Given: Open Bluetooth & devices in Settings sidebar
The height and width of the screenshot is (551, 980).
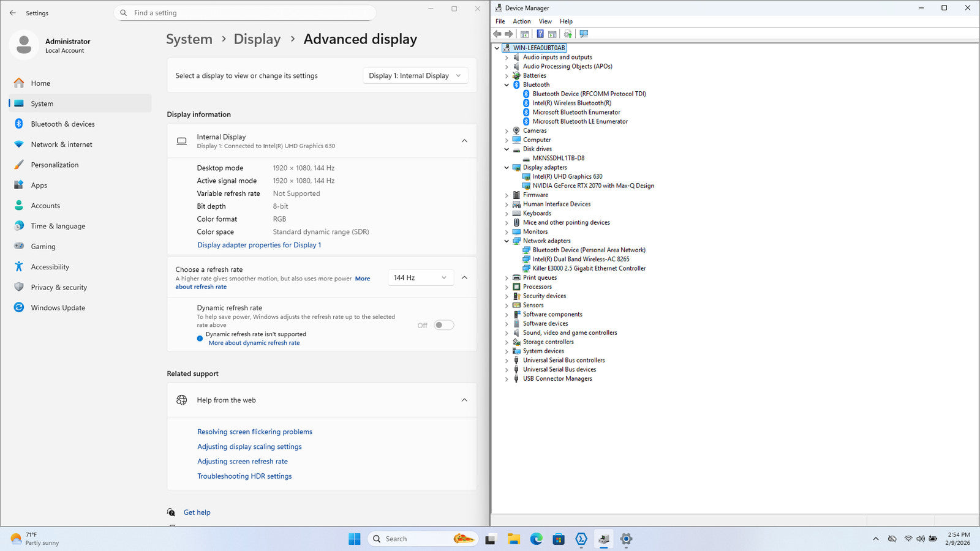Looking at the screenshot, I should (62, 124).
